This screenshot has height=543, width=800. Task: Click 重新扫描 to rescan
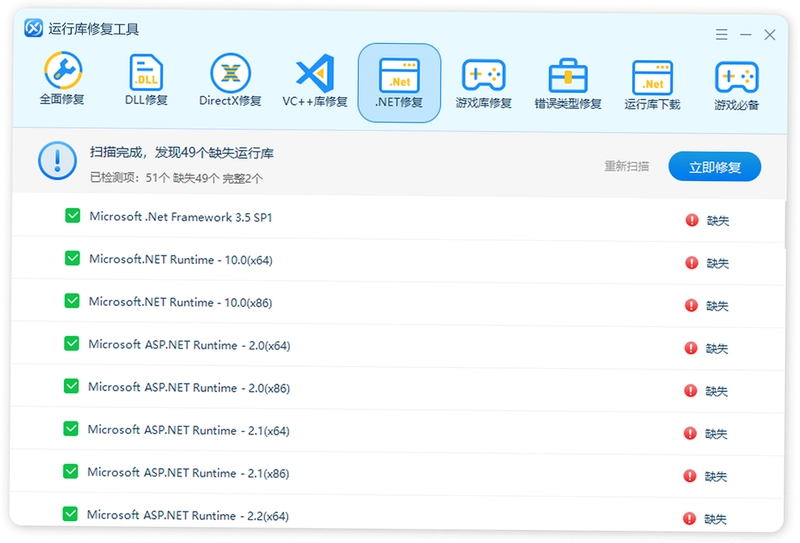pos(627,166)
